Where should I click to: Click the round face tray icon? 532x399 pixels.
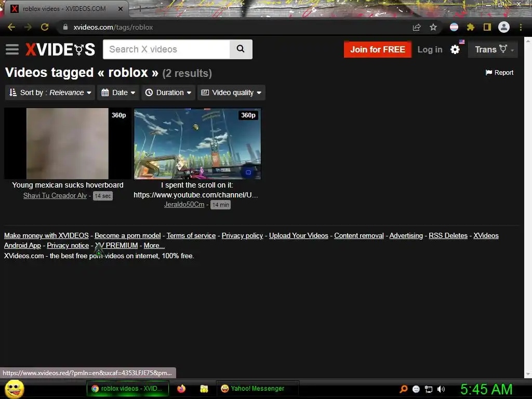[x=416, y=389]
